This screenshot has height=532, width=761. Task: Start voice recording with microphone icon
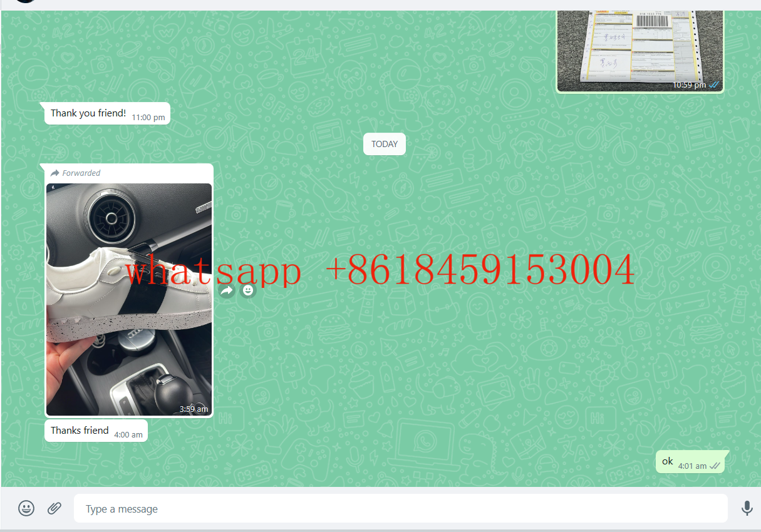(747, 508)
